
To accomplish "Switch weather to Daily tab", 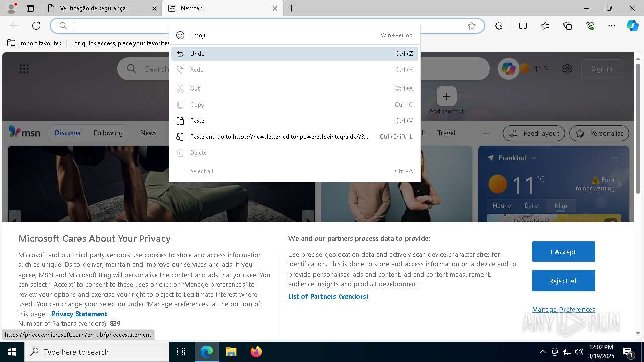I will pos(531,206).
